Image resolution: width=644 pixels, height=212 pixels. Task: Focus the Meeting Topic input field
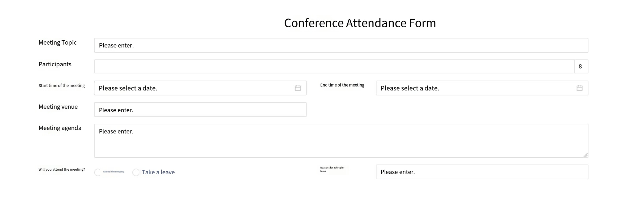341,45
